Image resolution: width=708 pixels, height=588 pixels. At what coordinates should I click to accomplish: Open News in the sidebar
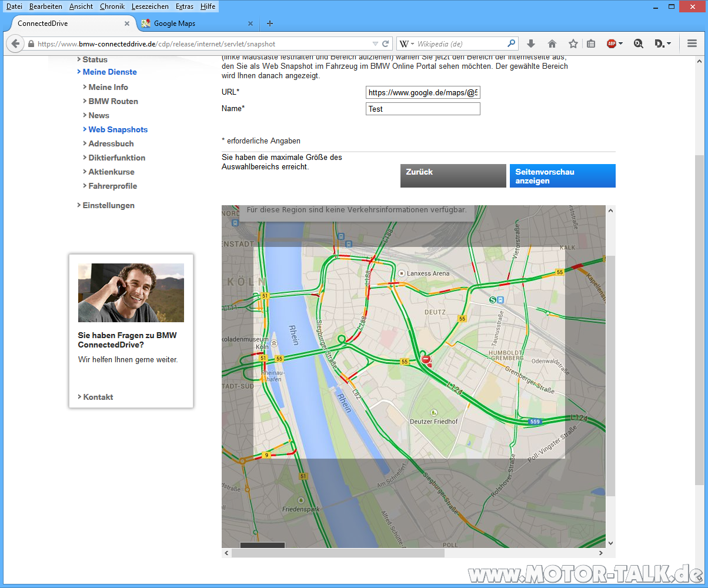pos(99,115)
